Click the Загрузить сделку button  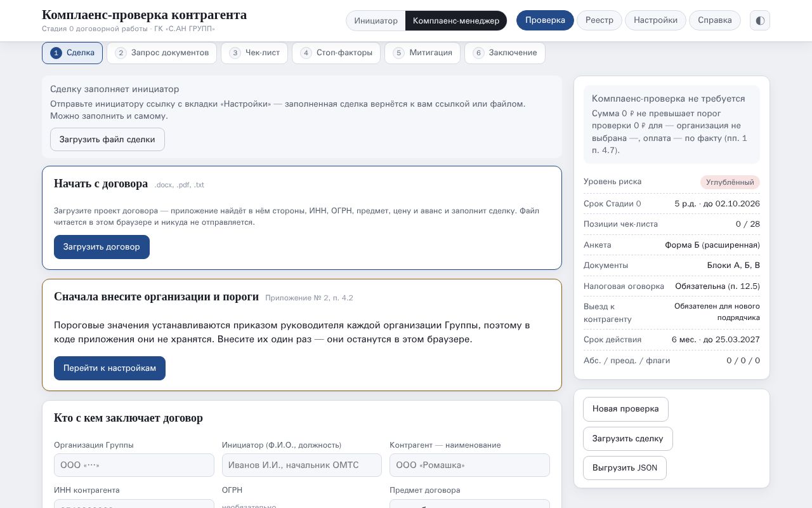tap(628, 439)
